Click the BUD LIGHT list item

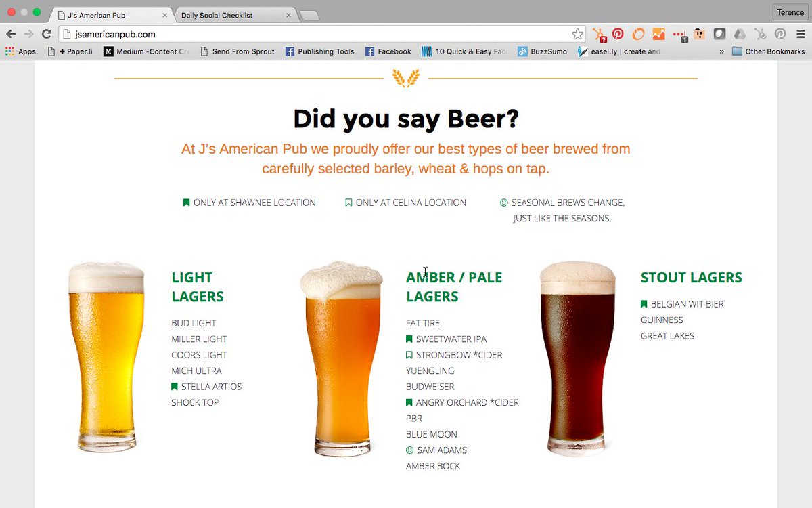coord(194,323)
